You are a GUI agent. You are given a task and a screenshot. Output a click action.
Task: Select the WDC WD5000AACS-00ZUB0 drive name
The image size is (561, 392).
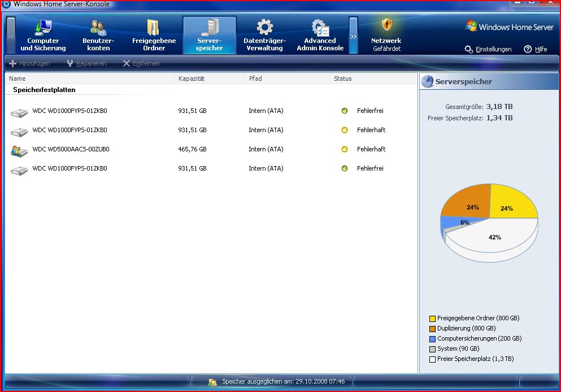pos(71,149)
